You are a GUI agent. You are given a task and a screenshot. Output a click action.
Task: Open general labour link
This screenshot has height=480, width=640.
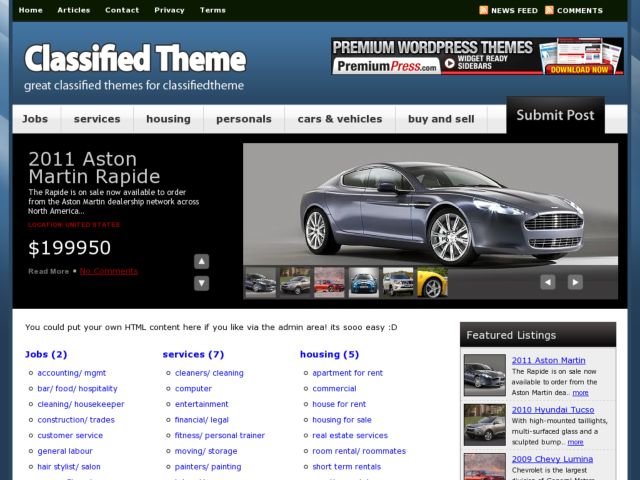(65, 451)
